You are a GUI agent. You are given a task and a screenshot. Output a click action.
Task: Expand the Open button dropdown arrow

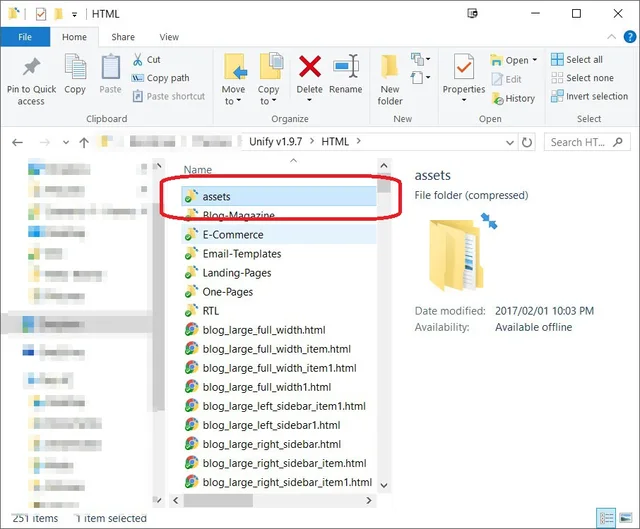point(535,60)
